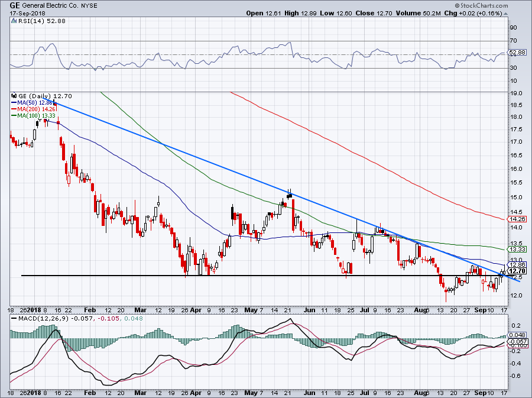The image size is (532, 398).
Task: Click the 0.048 tag on MACD right axis
Action: pyautogui.click(x=517, y=335)
